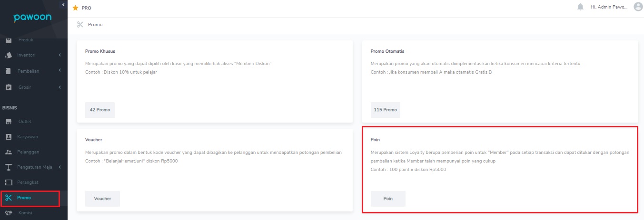Viewport: 644px width, 220px height.
Task: Open the Promo menu item
Action: (30, 198)
